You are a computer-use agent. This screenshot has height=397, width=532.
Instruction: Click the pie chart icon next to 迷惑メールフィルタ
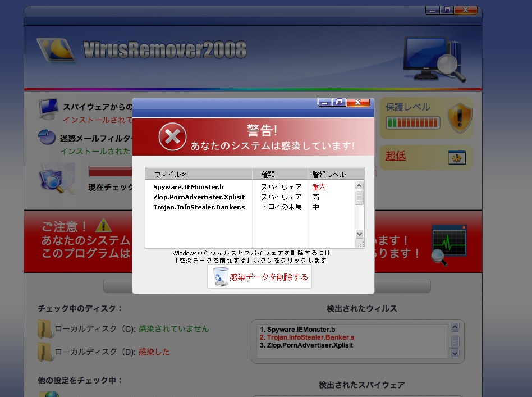click(x=47, y=136)
